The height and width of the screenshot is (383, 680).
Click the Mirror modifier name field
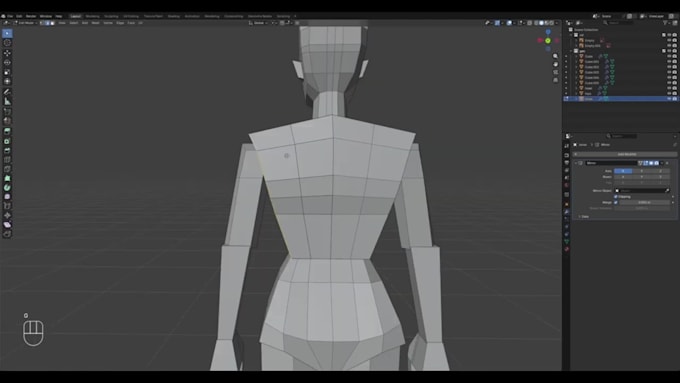click(x=611, y=163)
